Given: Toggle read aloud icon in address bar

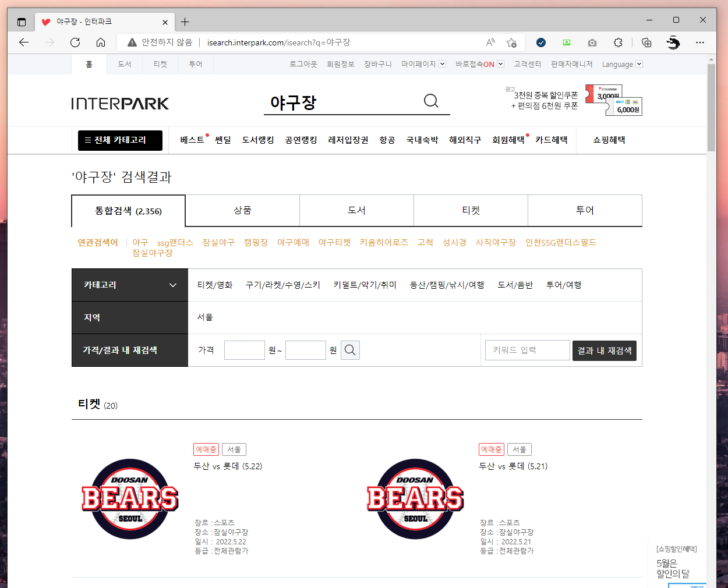Looking at the screenshot, I should point(490,42).
